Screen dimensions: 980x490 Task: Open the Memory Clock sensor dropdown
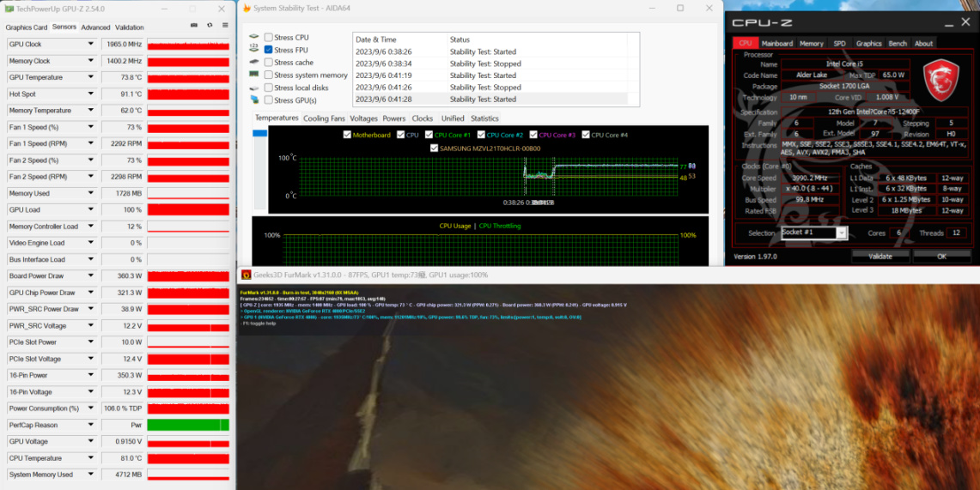click(91, 61)
